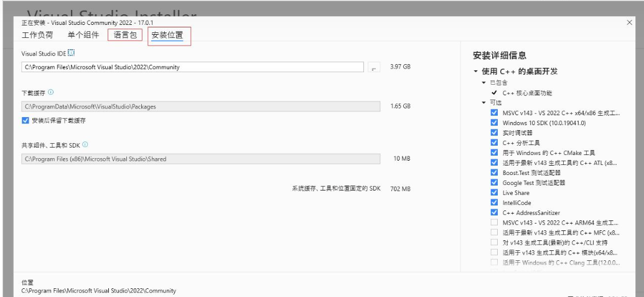The height and width of the screenshot is (297, 644).
Task: Click info icon next to 共享组件、工具和 SDK
Action: pyautogui.click(x=85, y=144)
